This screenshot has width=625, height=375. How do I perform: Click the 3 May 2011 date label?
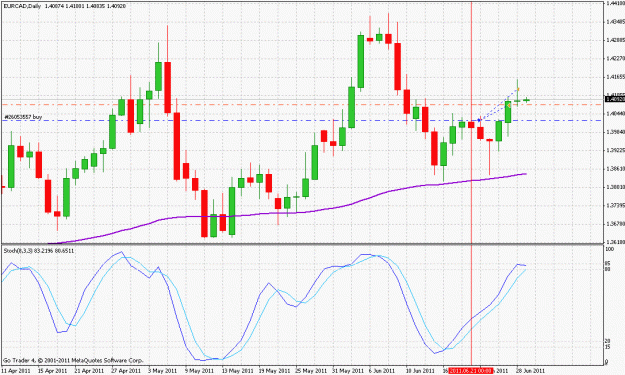pos(162,371)
